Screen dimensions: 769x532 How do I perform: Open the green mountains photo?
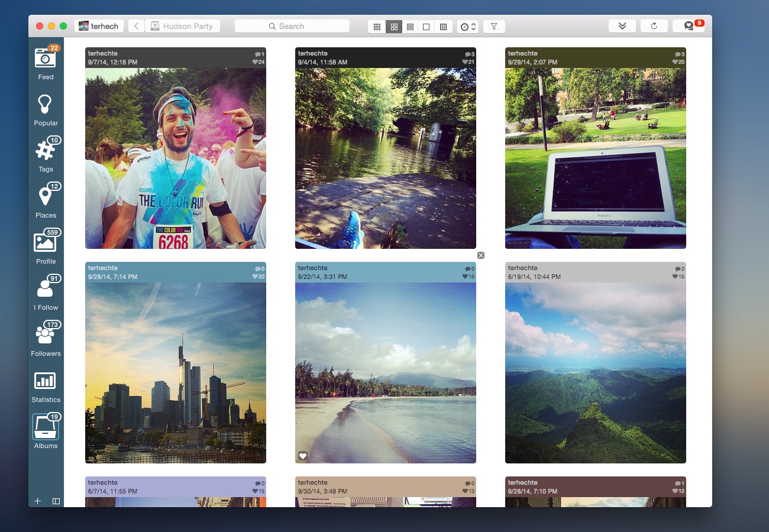(x=596, y=373)
